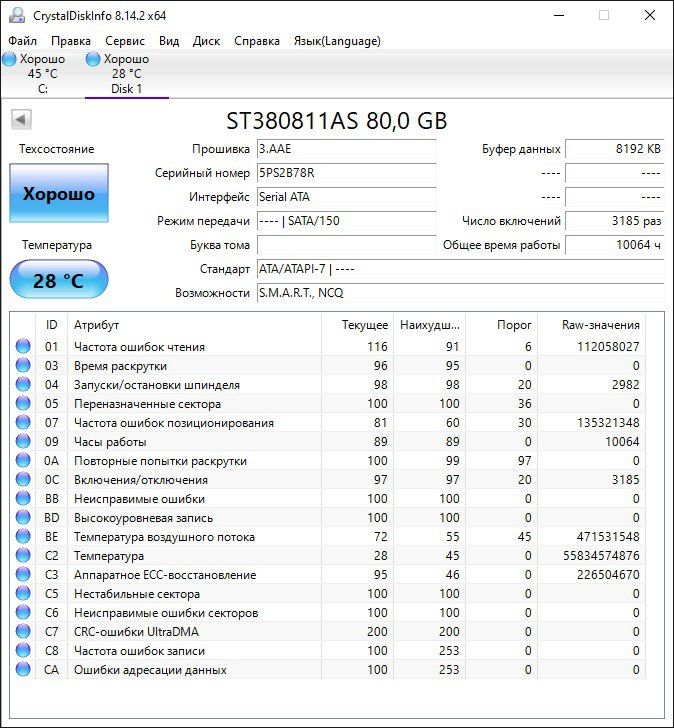Open the Справка menu
Image resolution: width=674 pixels, height=728 pixels.
pos(257,41)
